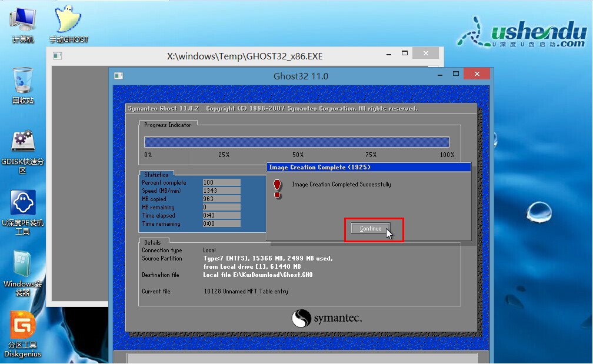Minimize the GHOST32_x86.EXE window
This screenshot has height=364, width=593.
pyautogui.click(x=389, y=55)
